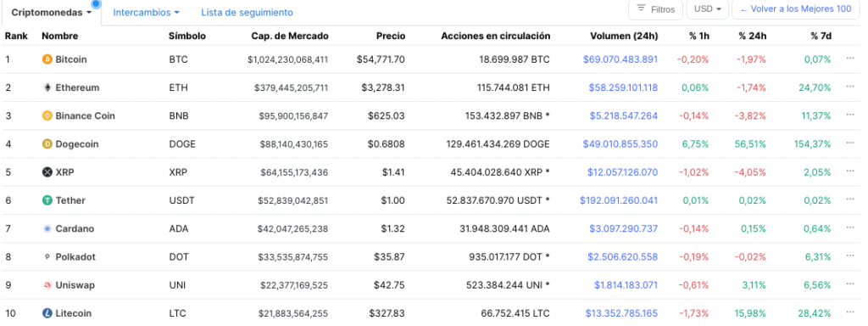Open the USD currency selector

tap(708, 9)
